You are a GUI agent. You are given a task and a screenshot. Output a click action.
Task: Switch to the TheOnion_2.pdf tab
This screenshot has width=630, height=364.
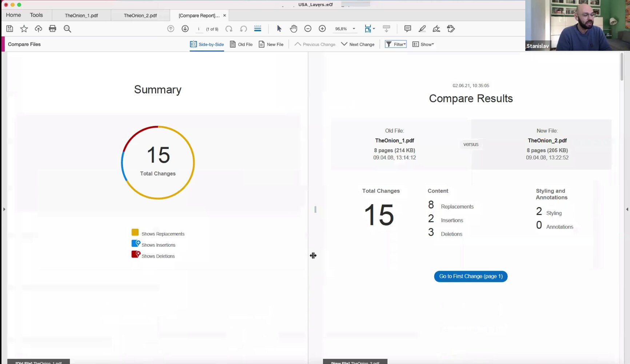[140, 15]
